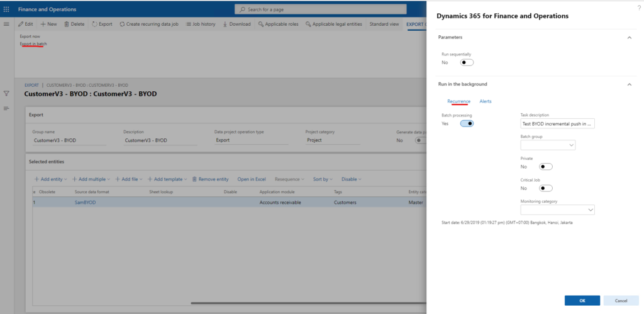Viewport: 644px width, 314px height.
Task: Click the Delete trash can icon
Action: point(66,25)
